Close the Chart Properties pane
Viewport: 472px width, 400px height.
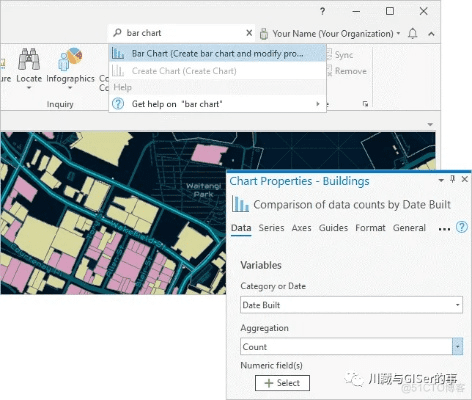click(464, 179)
